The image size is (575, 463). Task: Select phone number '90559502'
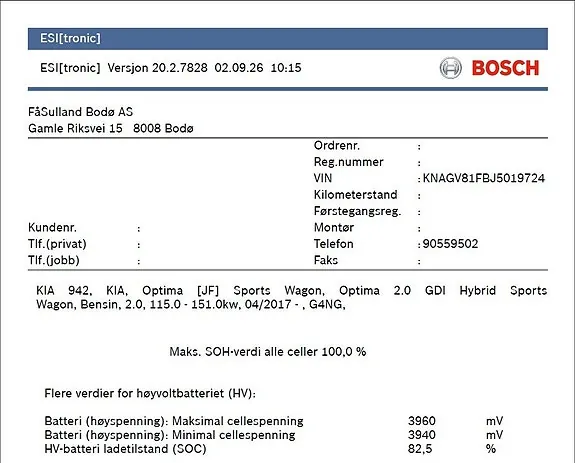pyautogui.click(x=450, y=244)
